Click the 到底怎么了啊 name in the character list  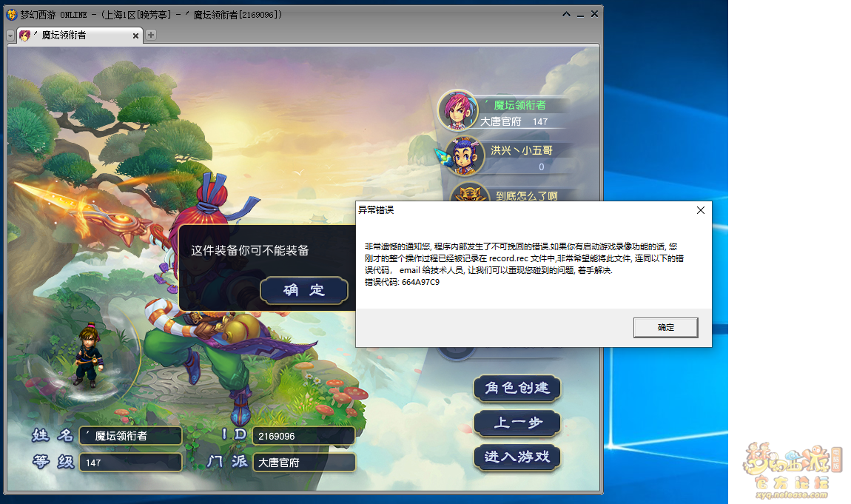coord(526,196)
